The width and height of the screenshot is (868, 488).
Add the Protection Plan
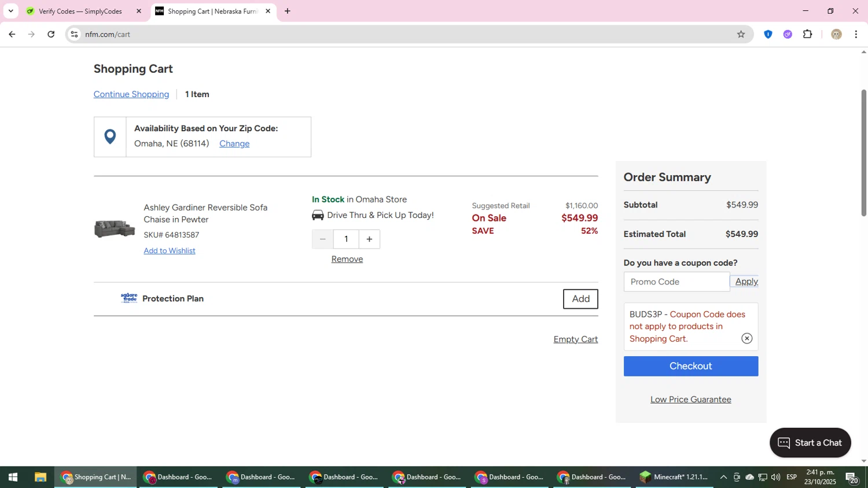(580, 299)
